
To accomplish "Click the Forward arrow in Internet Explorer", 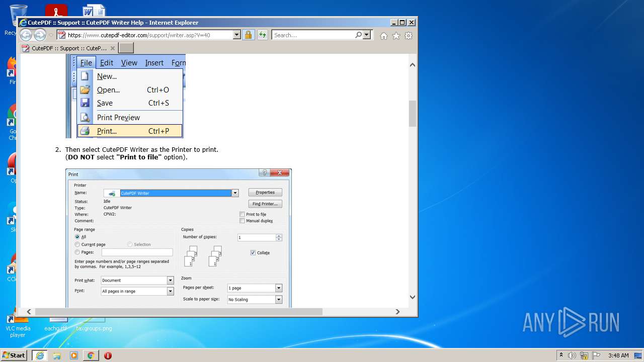I will [x=40, y=35].
